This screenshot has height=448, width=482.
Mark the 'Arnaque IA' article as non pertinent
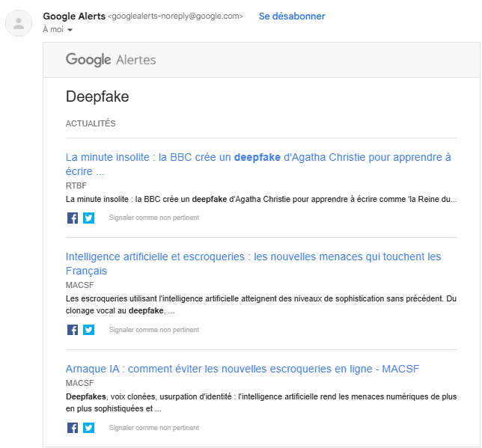[x=153, y=428]
